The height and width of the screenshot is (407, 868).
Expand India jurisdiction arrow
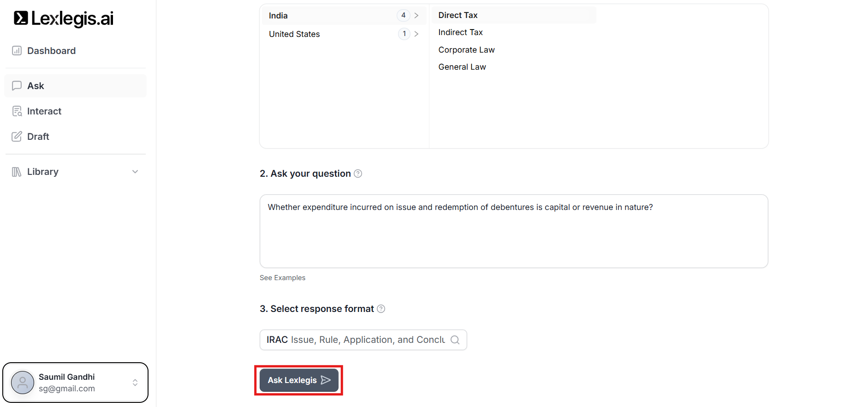coord(416,16)
